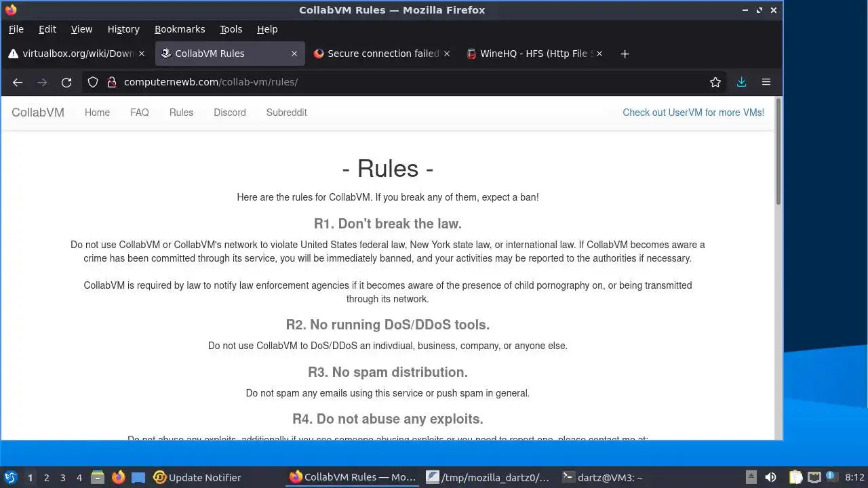Open Update Notifier taskbar entry
The height and width of the screenshot is (488, 868).
tap(197, 478)
